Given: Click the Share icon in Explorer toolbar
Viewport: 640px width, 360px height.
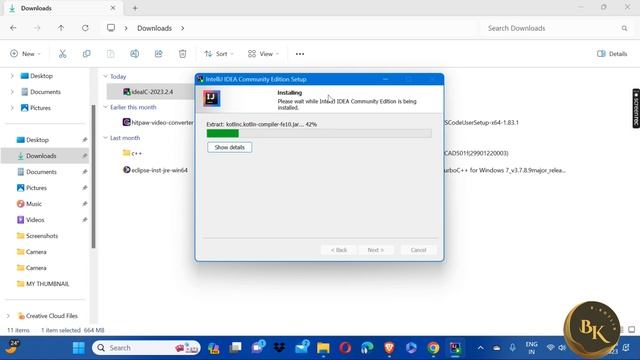Looking at the screenshot, I should tap(158, 54).
